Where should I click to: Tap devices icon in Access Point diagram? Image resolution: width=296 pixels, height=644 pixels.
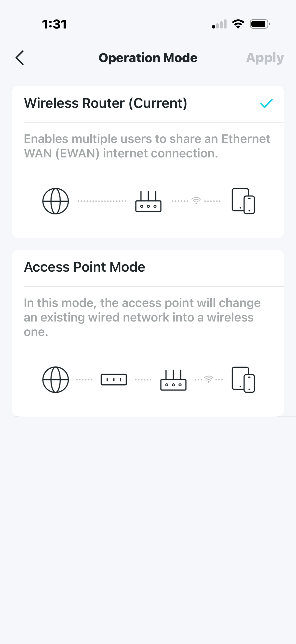(243, 380)
